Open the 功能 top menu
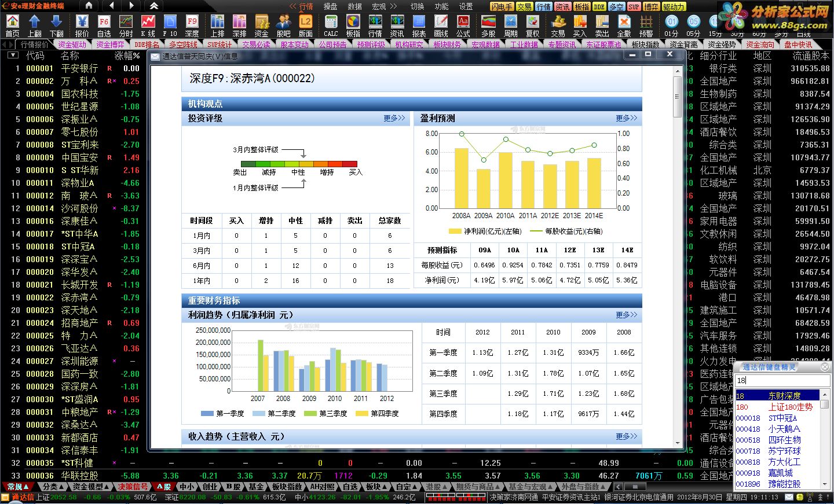 (x=441, y=6)
